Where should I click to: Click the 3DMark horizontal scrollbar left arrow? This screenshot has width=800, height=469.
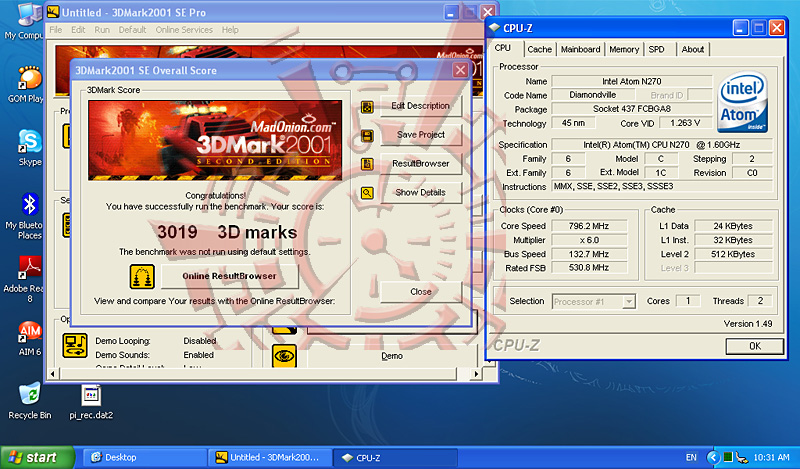point(53,374)
